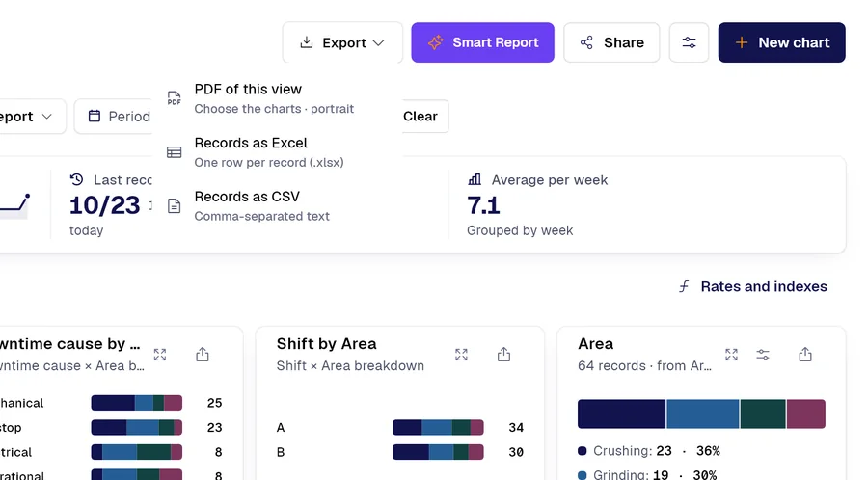Click the plus icon on New chart
The width and height of the screenshot is (868, 480).
click(x=742, y=42)
